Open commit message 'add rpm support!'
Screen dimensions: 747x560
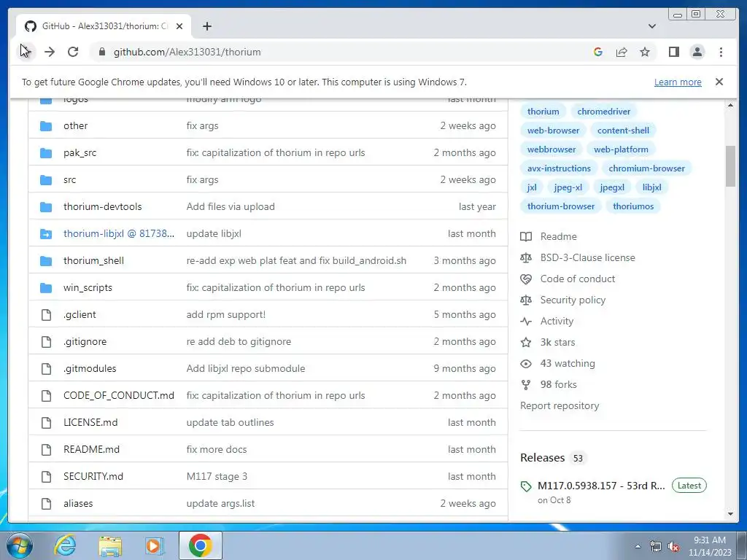pos(226,315)
